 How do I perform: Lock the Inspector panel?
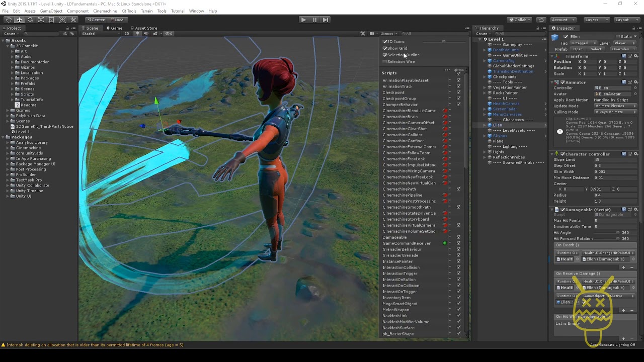(634, 28)
